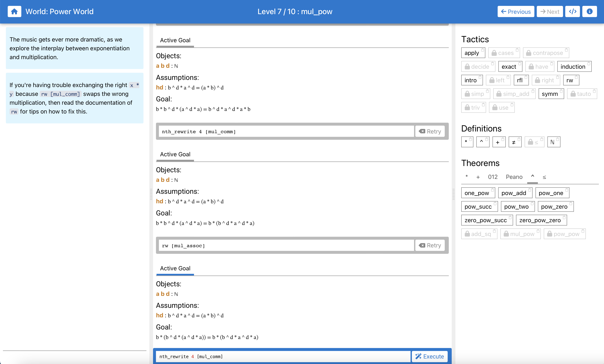The image size is (604, 364).
Task: Go to the Next level
Action: tap(550, 12)
